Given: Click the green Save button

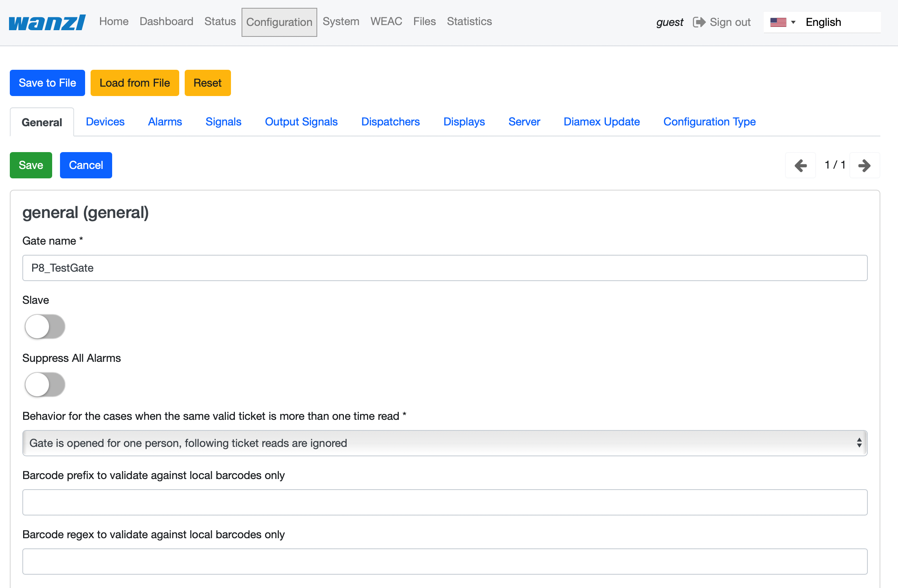Looking at the screenshot, I should [x=31, y=165].
